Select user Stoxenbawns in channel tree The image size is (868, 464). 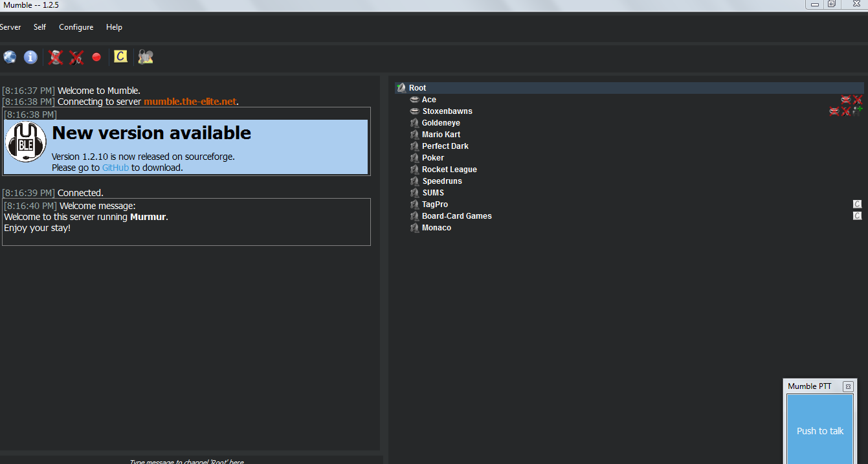[447, 111]
